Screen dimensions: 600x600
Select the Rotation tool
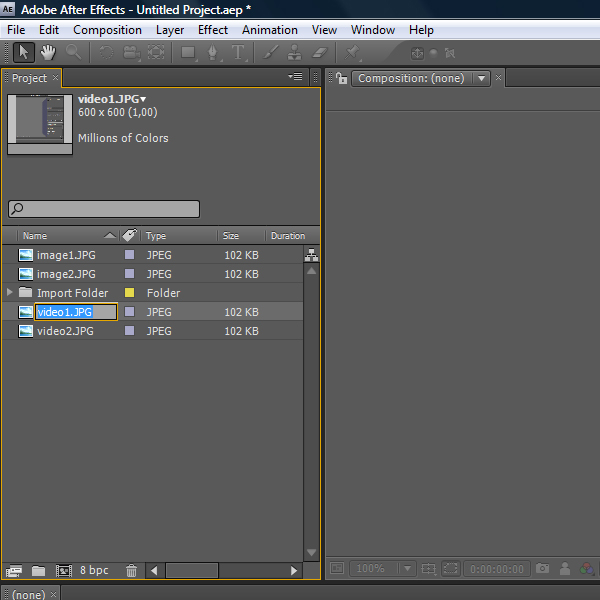click(106, 52)
